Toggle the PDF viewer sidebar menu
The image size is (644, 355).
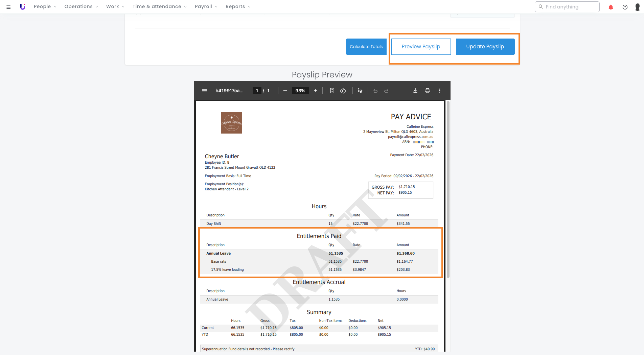(205, 91)
